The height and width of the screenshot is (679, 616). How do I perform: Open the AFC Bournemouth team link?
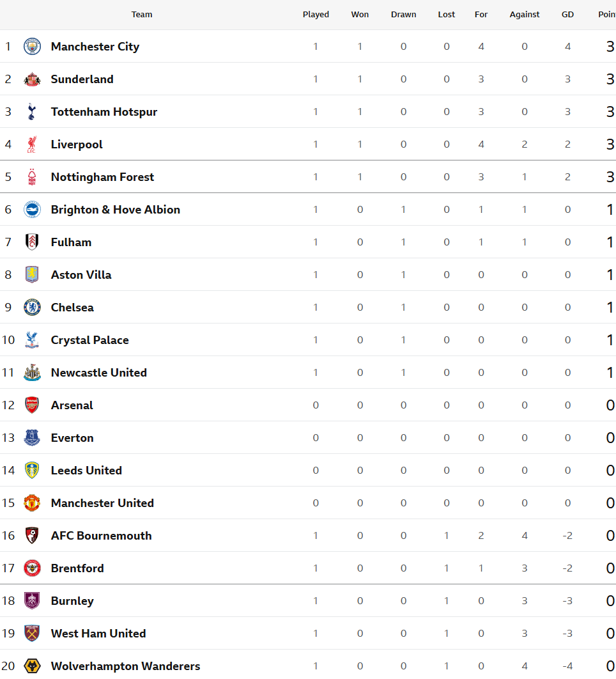[102, 536]
